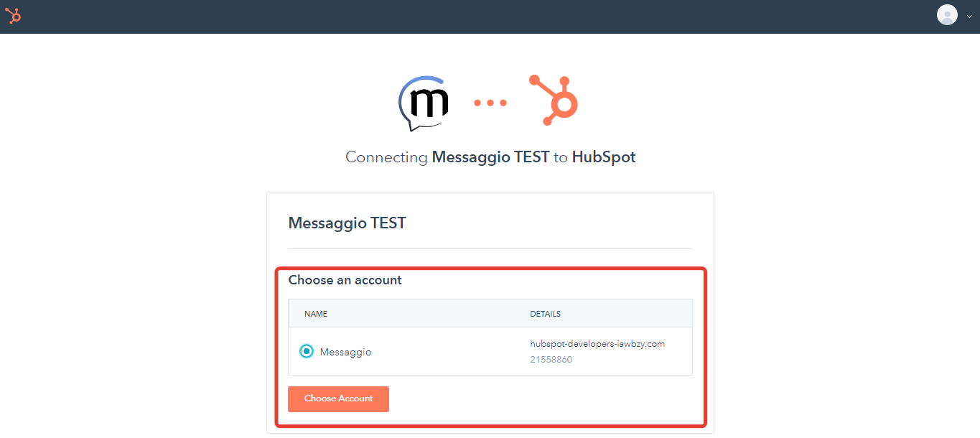Open the user avatar account menu

pos(947,15)
